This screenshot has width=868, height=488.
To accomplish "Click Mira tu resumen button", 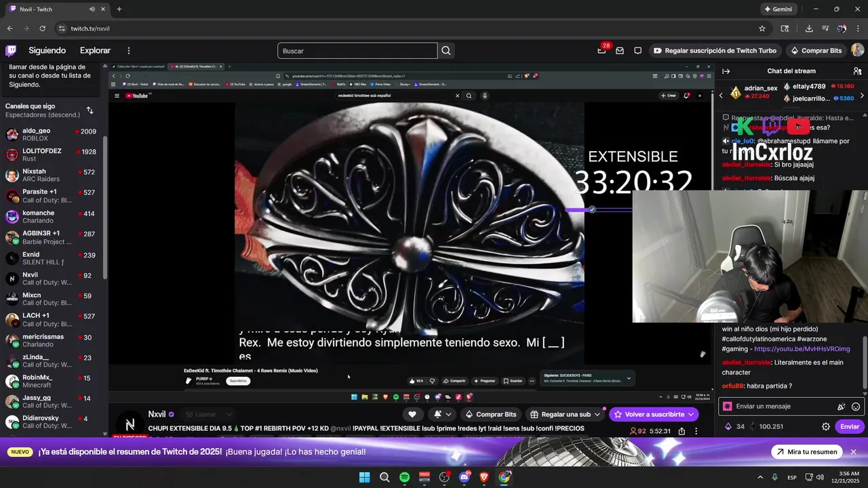I will (807, 452).
